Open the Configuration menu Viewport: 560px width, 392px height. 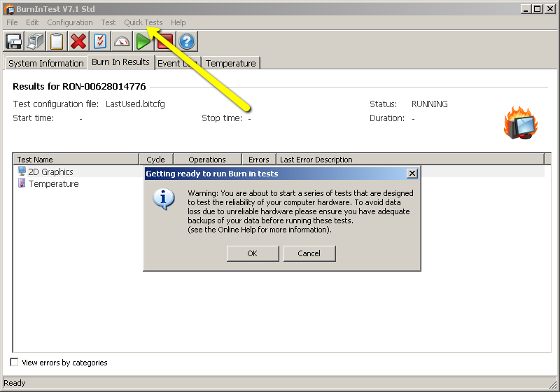[70, 22]
